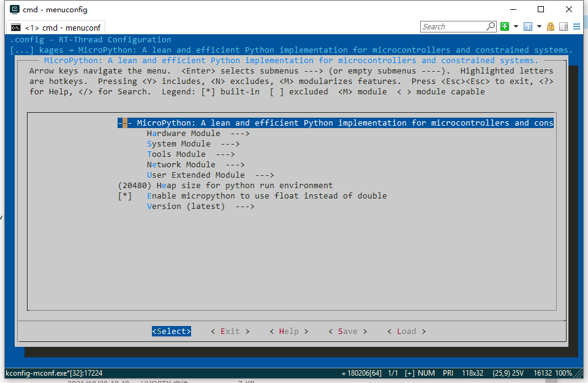Click the PRI status bar entry
Image resolution: width=588 pixels, height=383 pixels.
pyautogui.click(x=448, y=373)
